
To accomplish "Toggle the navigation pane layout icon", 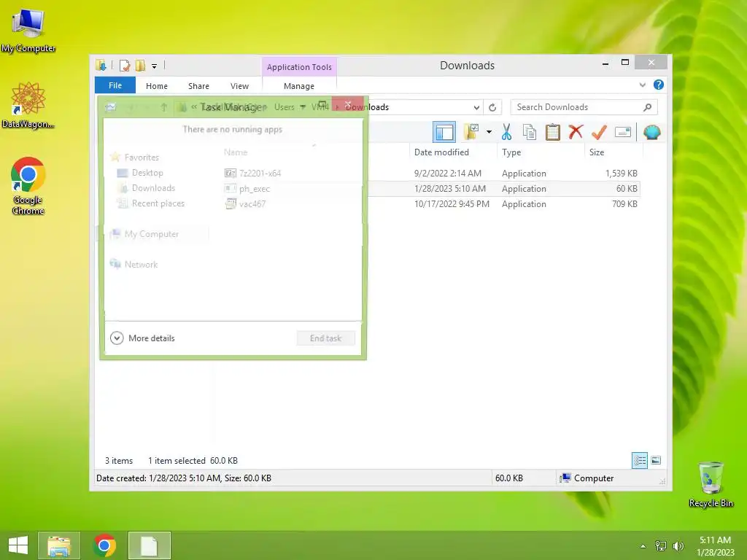I will 444,132.
